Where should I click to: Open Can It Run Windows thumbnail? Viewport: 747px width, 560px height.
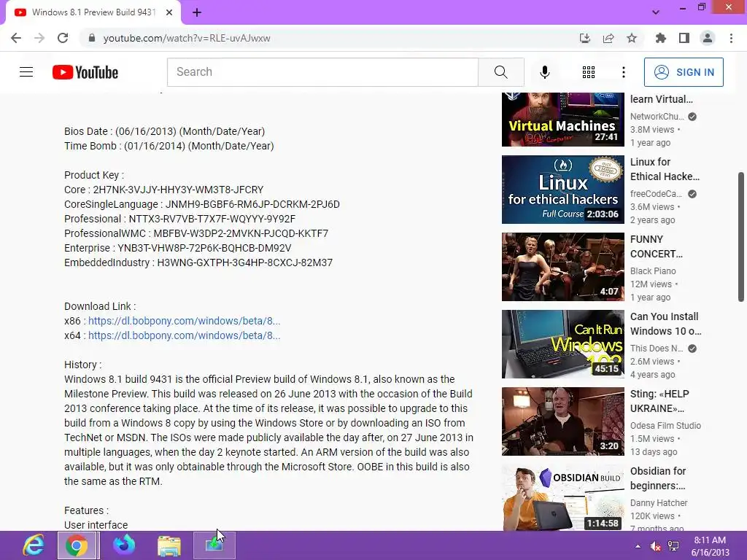pos(562,344)
